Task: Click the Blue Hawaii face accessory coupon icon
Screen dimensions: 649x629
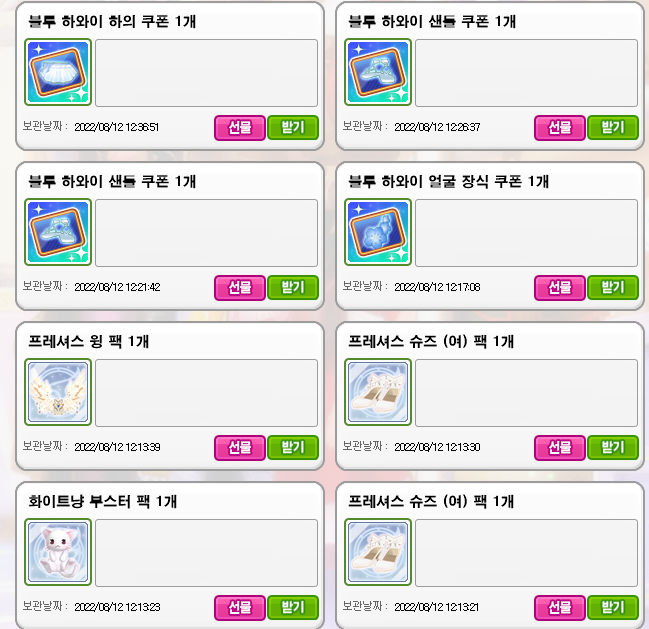Action: 378,232
